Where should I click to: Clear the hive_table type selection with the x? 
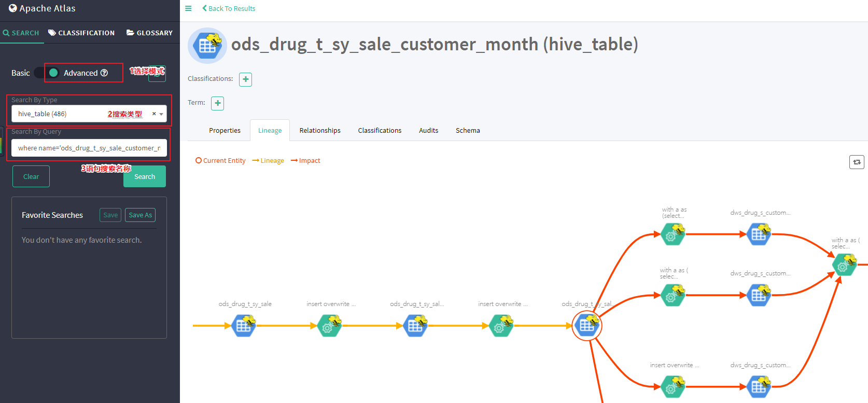point(154,114)
